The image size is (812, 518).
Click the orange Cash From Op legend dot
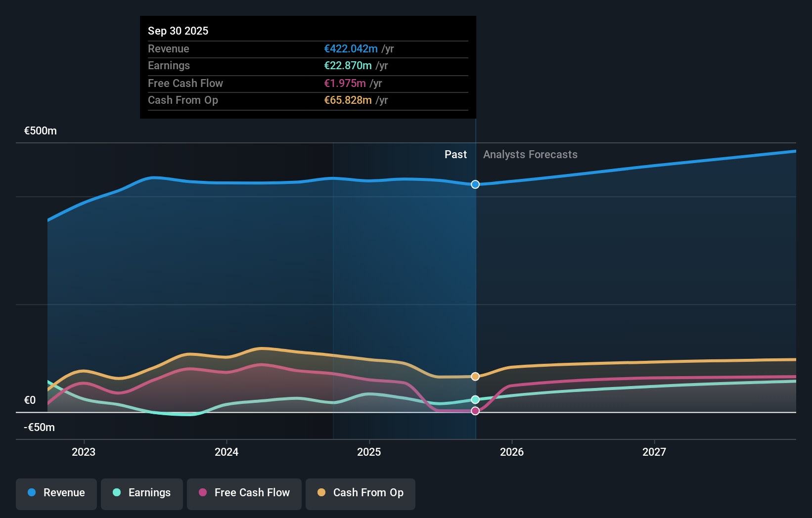pos(321,493)
